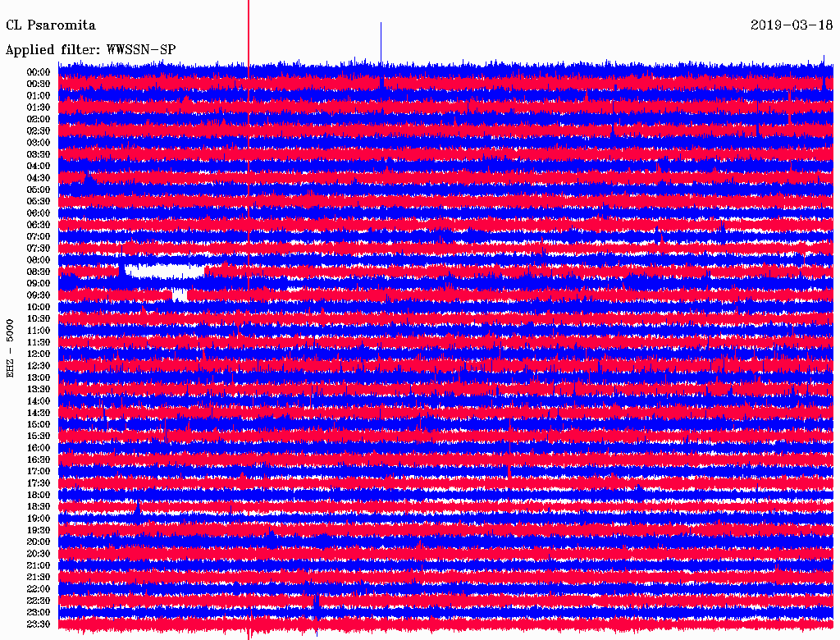Click the 13:00 time label
This screenshot has height=640, width=840.
39,378
